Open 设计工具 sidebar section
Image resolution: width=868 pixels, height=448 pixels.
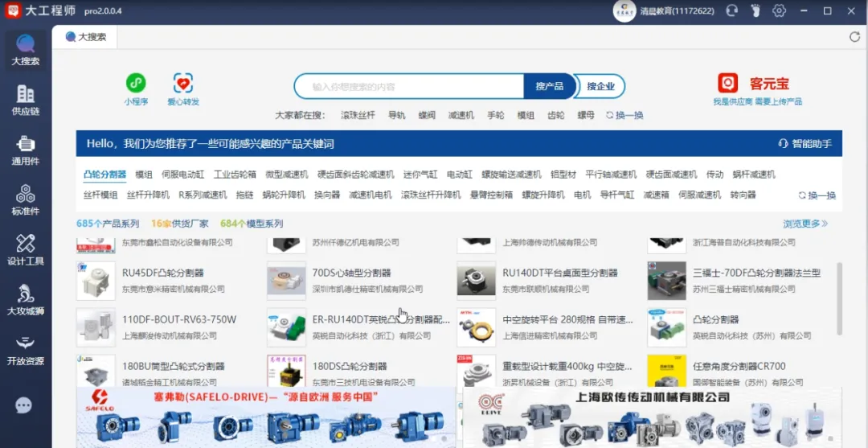pos(26,250)
